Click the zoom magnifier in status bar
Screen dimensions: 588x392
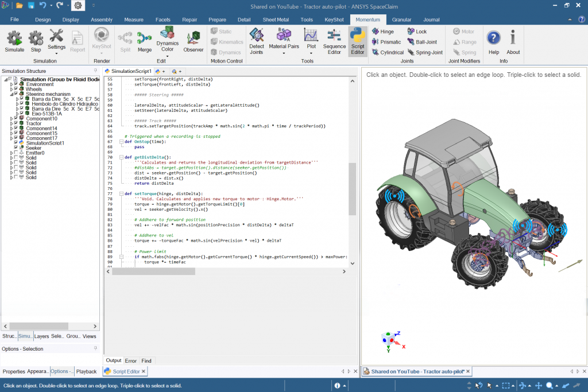coord(550,386)
